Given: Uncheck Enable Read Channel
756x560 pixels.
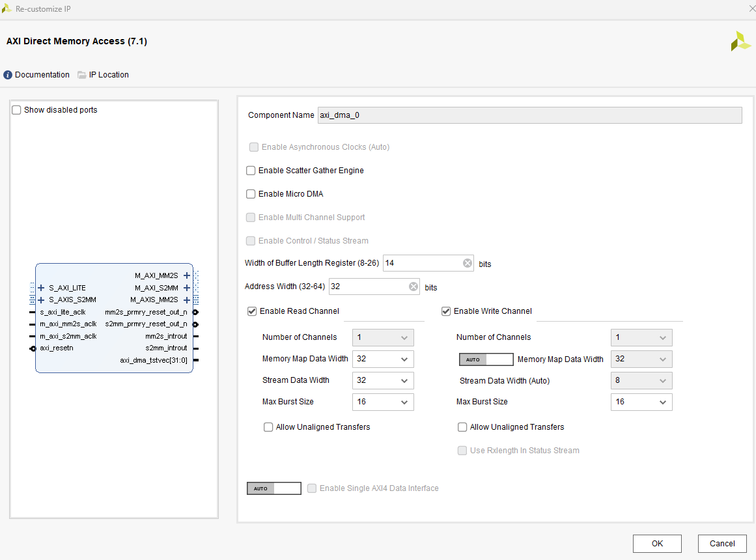Looking at the screenshot, I should tap(252, 311).
